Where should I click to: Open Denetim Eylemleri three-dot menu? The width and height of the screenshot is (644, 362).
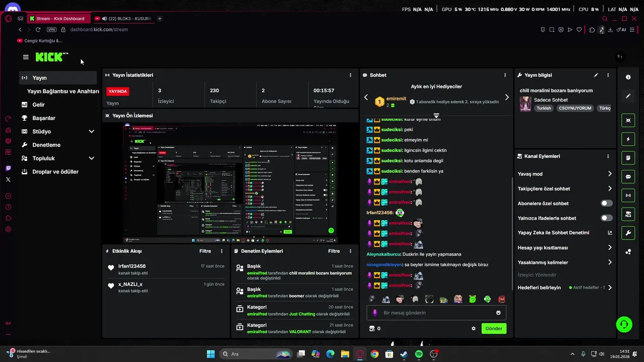point(351,251)
